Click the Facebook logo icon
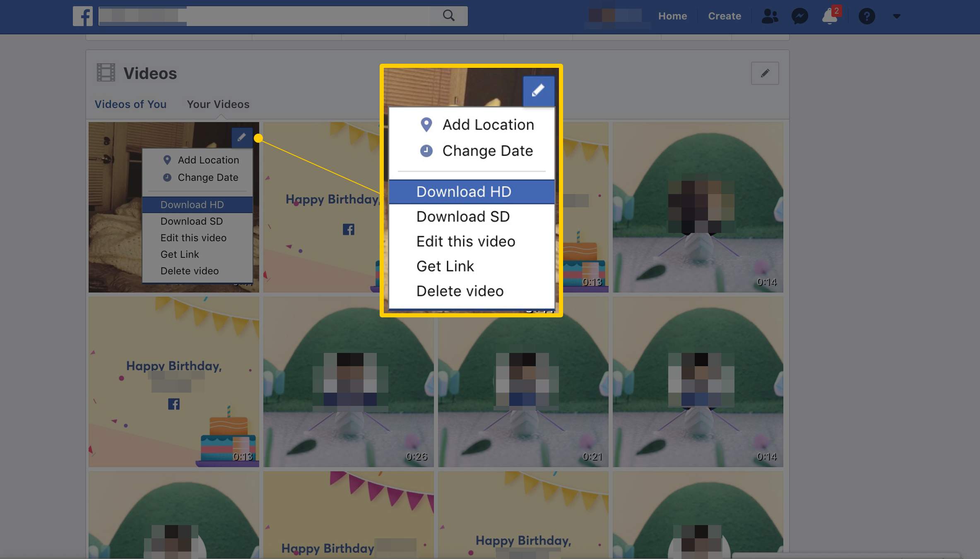 [x=83, y=15]
